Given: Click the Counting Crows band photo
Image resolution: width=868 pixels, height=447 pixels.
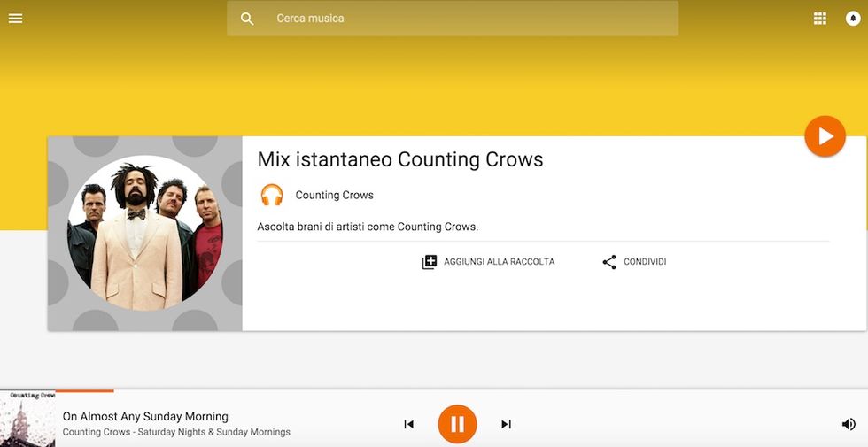Looking at the screenshot, I should 145,233.
